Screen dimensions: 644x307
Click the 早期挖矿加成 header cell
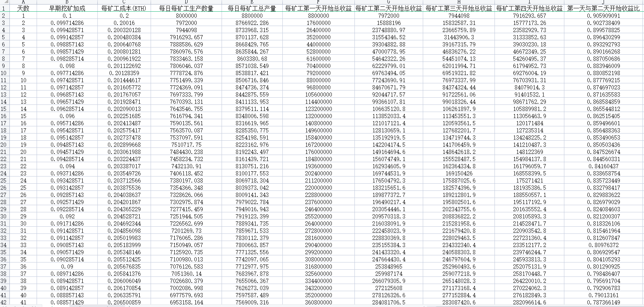click(x=67, y=8)
